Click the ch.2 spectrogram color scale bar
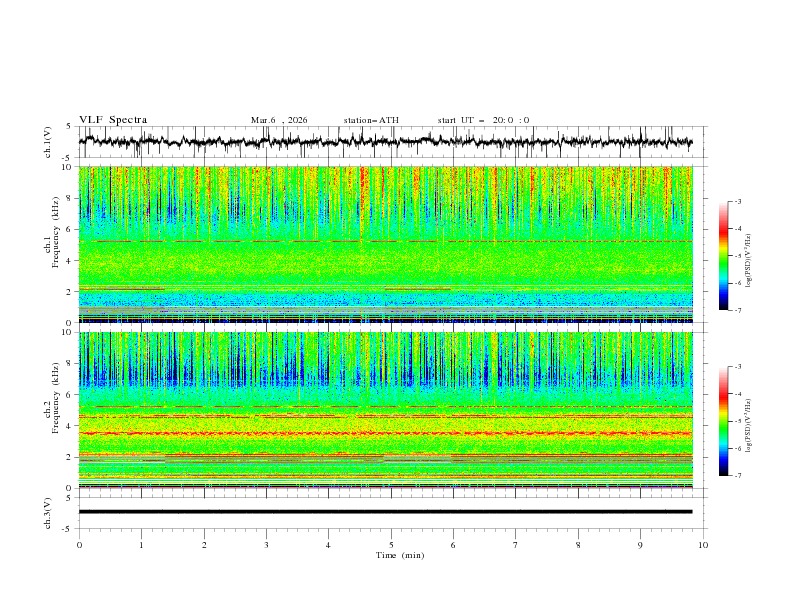792x612 pixels. point(723,421)
